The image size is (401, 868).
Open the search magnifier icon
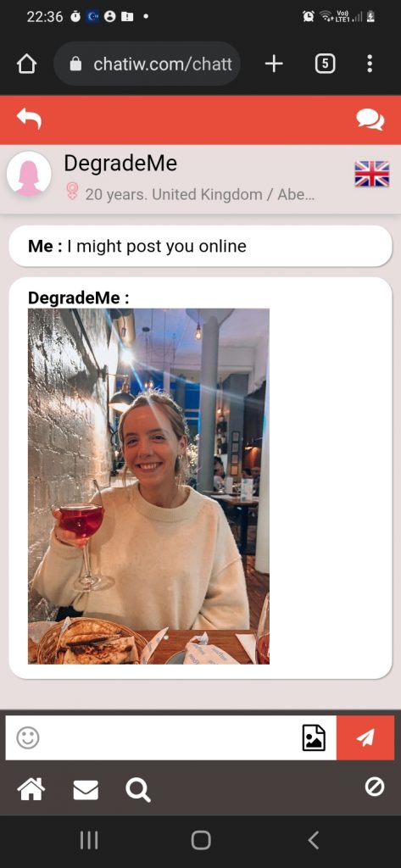[x=137, y=790]
